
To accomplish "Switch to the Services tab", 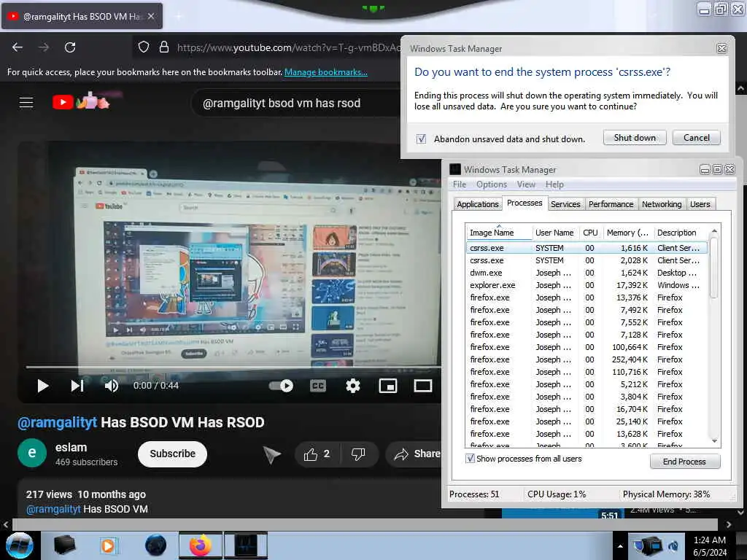I will tap(565, 204).
